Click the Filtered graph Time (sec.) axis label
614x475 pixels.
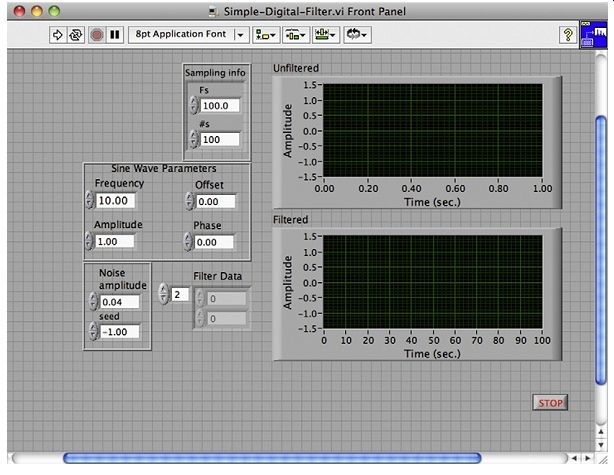[432, 354]
